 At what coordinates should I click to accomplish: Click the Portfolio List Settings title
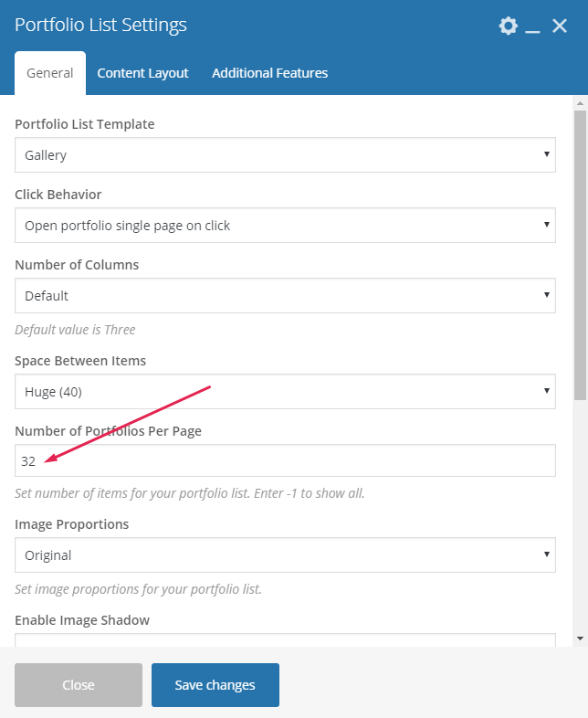pos(100,25)
